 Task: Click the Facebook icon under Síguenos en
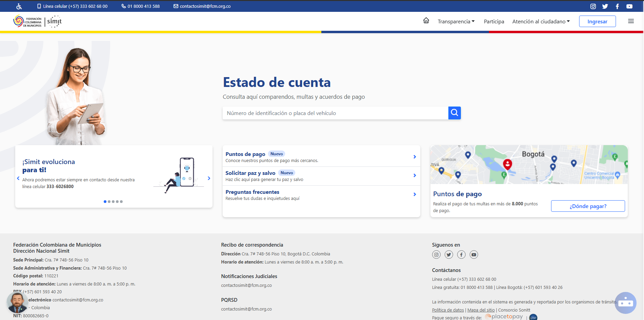(x=461, y=255)
